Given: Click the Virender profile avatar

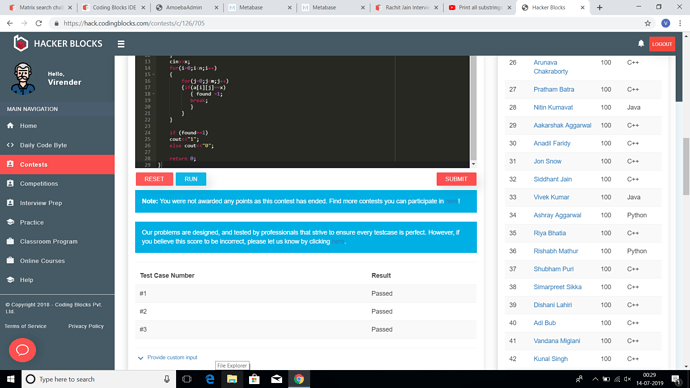Looking at the screenshot, I should click(x=23, y=79).
